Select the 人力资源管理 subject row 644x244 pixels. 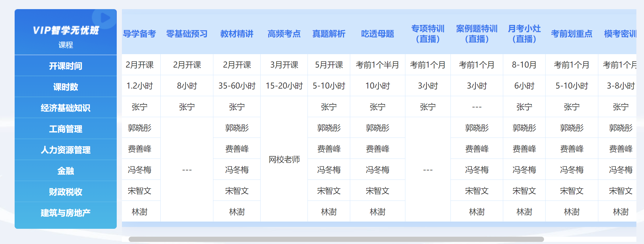(66, 150)
